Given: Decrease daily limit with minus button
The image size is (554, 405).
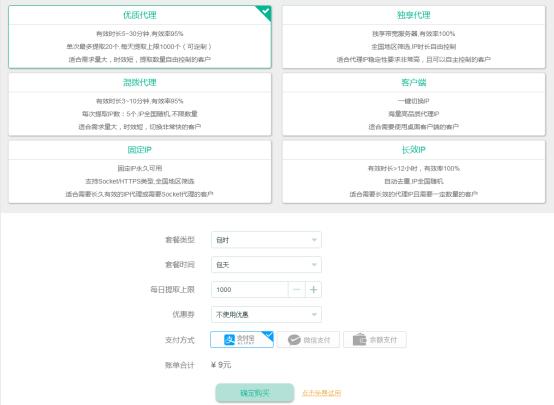Looking at the screenshot, I should pyautogui.click(x=297, y=289).
